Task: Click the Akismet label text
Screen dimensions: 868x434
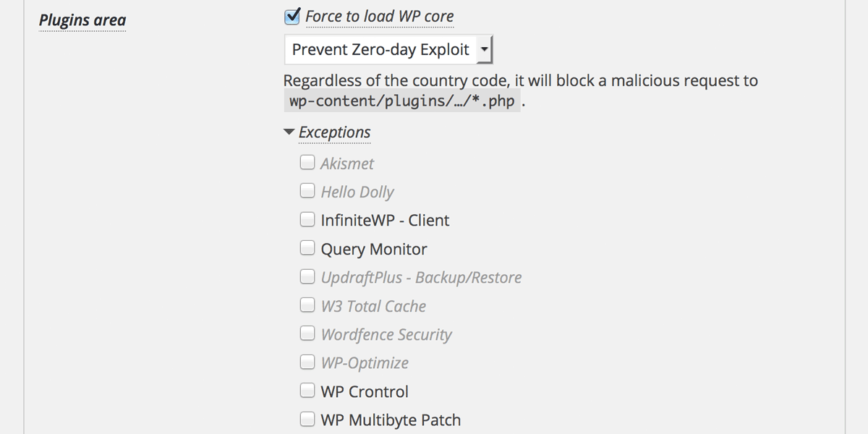Action: (347, 163)
